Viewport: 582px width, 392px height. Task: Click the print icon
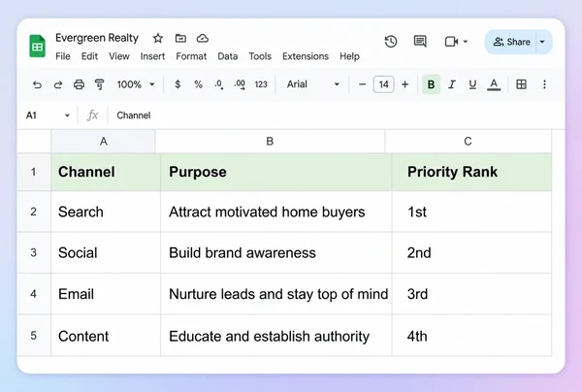pos(79,84)
